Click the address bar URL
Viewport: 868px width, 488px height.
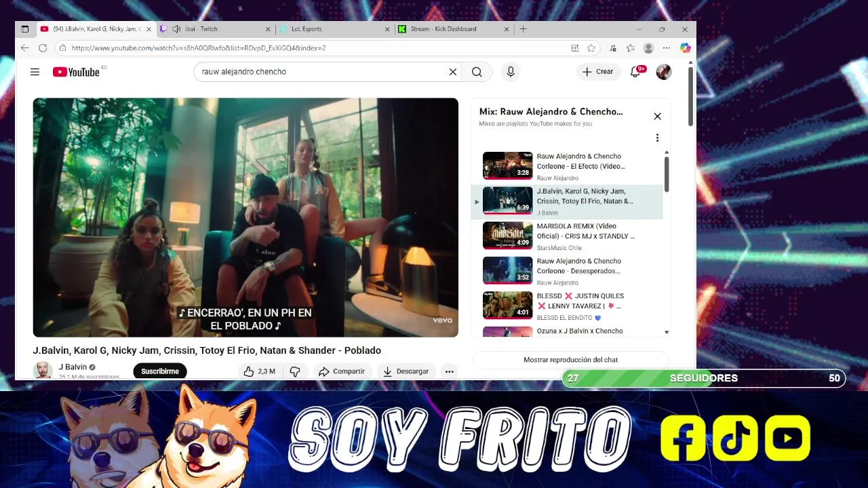(x=198, y=48)
